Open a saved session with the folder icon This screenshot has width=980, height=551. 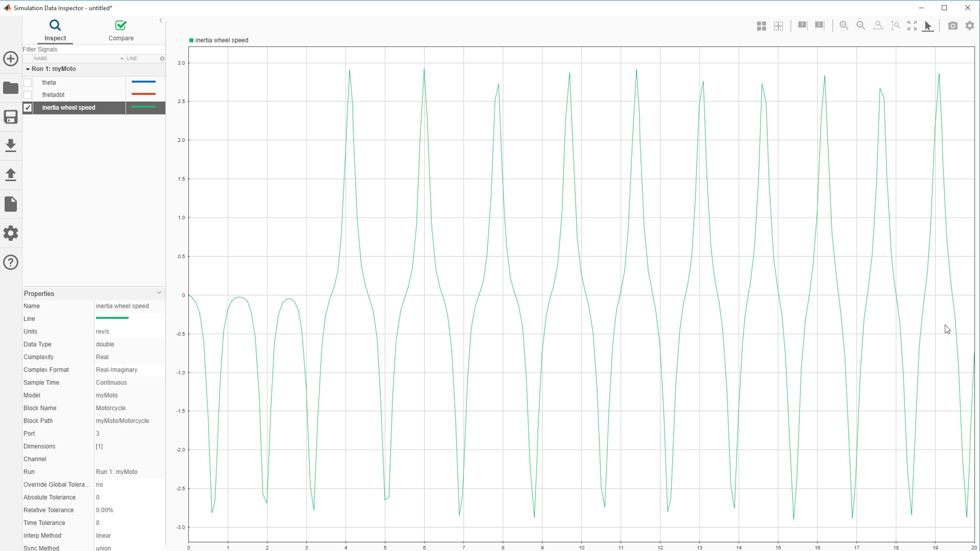coord(11,88)
